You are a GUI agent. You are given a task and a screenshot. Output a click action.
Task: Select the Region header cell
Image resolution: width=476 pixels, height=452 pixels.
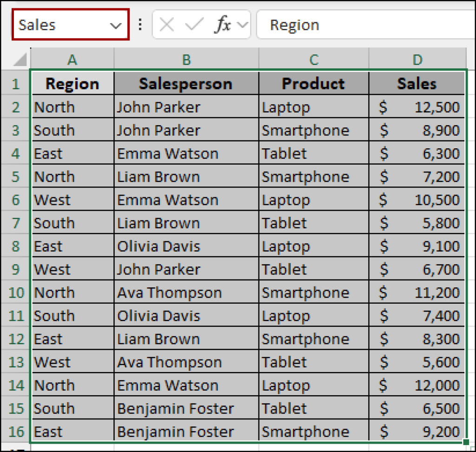coord(72,83)
